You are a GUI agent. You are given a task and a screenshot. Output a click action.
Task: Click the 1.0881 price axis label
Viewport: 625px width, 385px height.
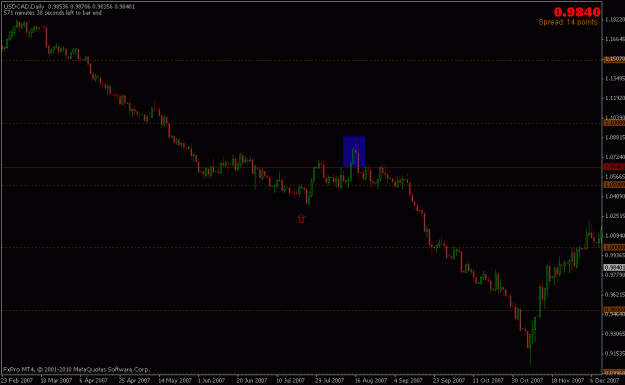[615, 138]
